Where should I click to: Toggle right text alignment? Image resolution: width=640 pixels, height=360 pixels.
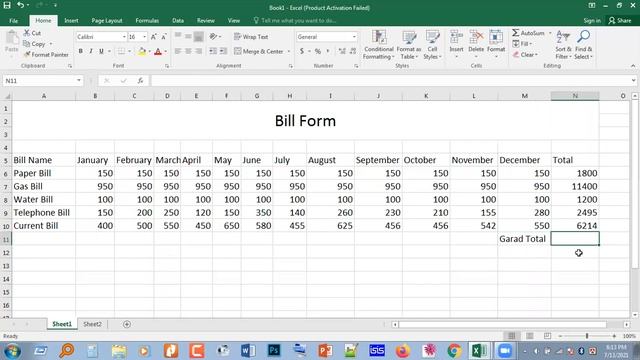[198, 51]
